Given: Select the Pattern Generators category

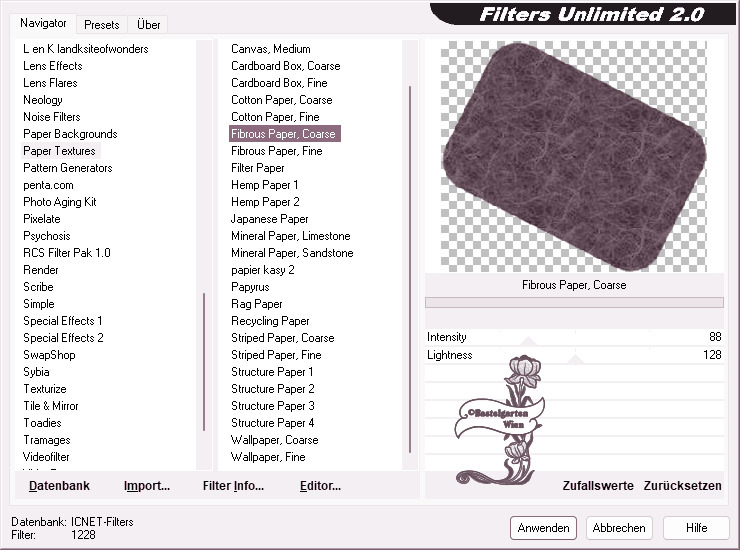Looking at the screenshot, I should [68, 168].
